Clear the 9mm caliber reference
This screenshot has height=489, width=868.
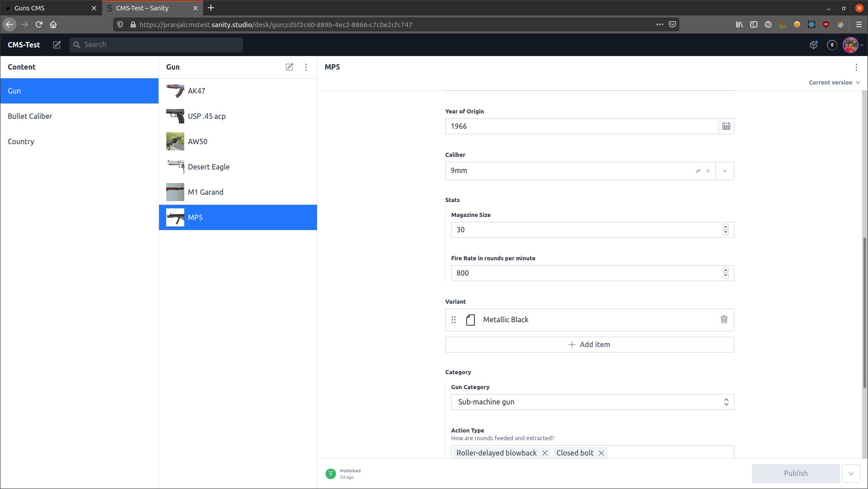(x=708, y=171)
